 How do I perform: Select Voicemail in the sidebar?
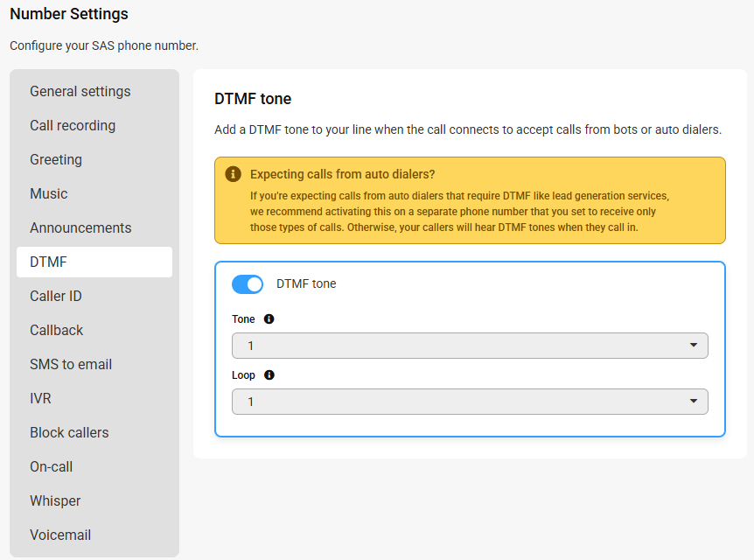[x=94, y=535]
